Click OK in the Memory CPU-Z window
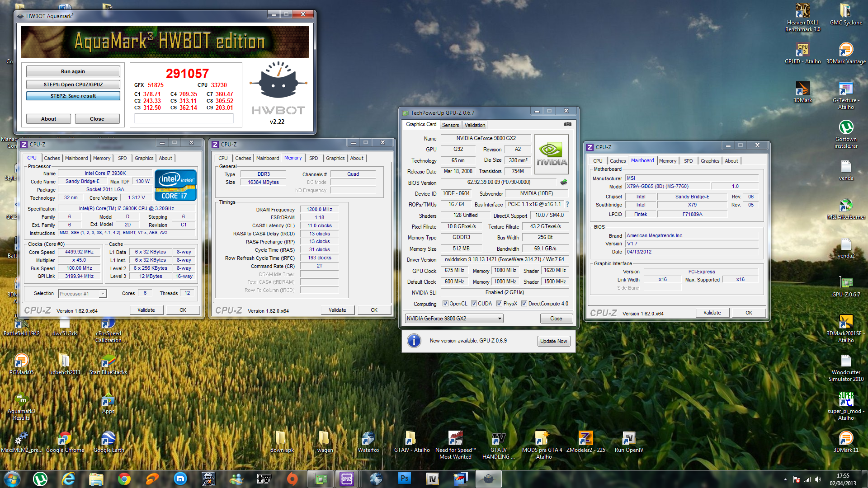Viewport: 868px width, 488px height. (374, 310)
